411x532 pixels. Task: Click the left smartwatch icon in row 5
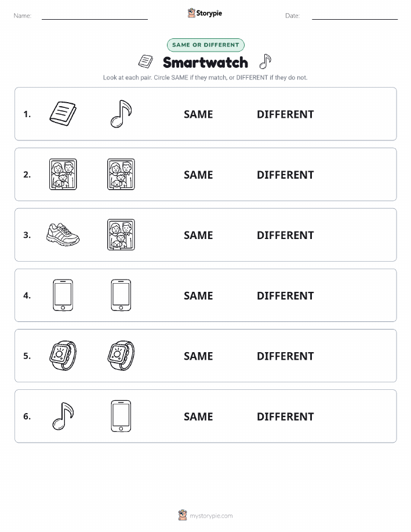tap(63, 356)
